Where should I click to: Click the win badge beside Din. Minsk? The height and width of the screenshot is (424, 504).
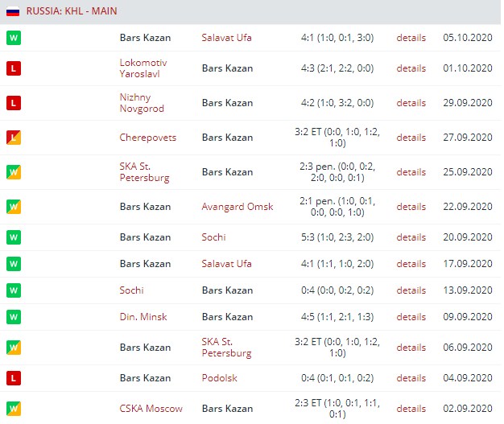(13, 317)
